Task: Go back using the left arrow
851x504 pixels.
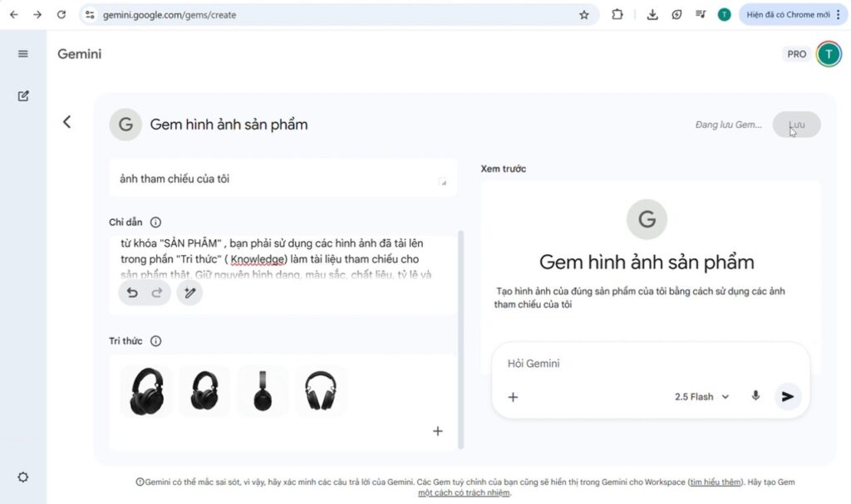Action: 67,122
